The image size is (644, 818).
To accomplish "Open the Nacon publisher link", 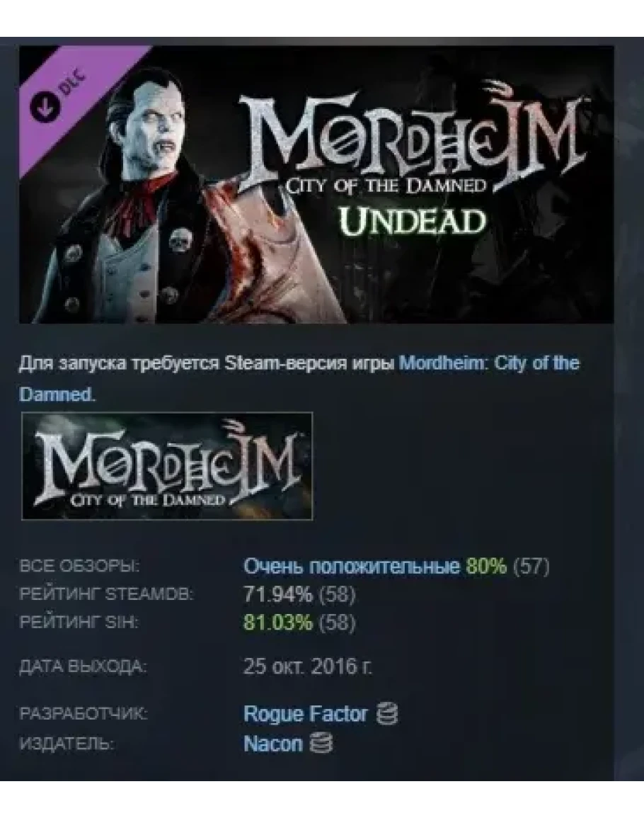I will point(272,744).
